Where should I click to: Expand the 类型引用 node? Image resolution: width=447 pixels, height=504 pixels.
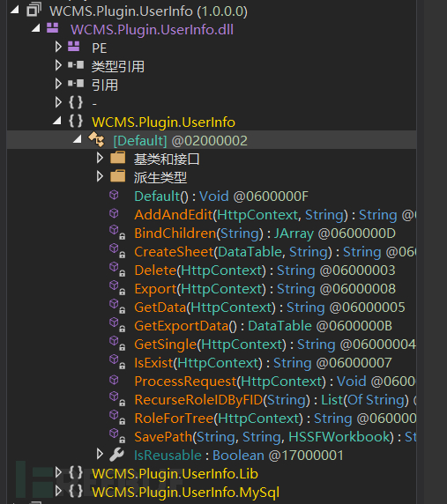[58, 65]
